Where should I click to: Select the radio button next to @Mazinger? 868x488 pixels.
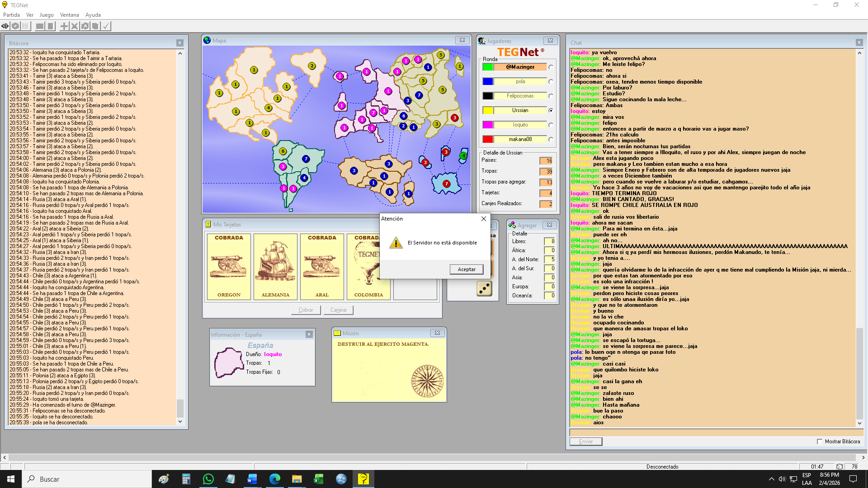pyautogui.click(x=551, y=67)
